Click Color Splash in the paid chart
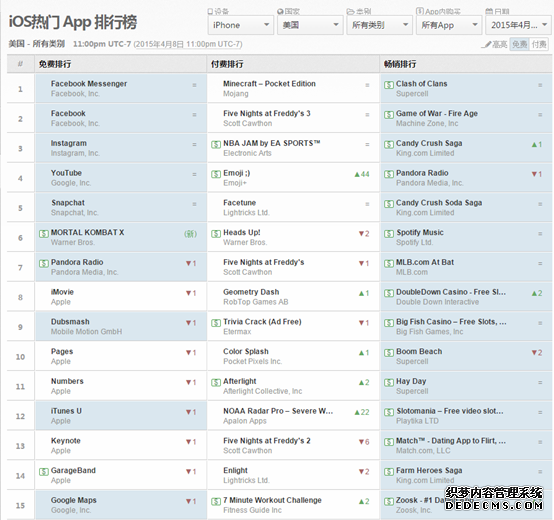Viewport: 554px width, 520px height. click(246, 351)
